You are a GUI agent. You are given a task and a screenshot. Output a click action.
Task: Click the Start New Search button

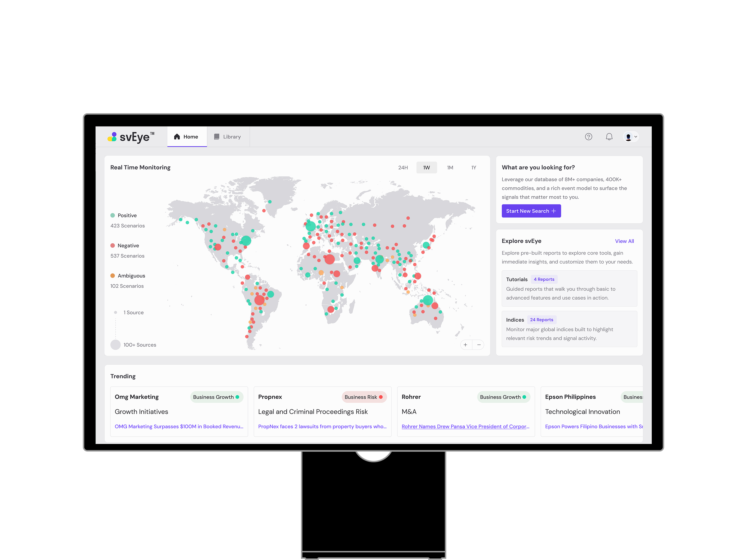point(531,211)
